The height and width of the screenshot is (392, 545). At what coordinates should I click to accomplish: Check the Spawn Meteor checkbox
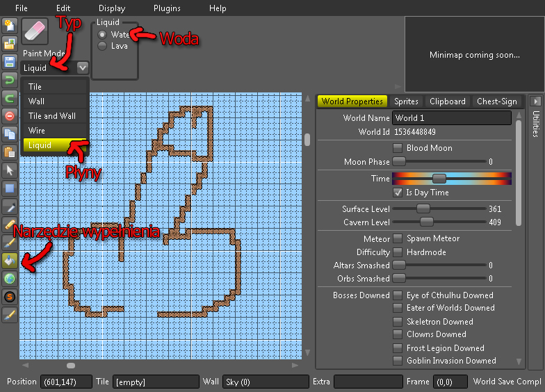tap(398, 238)
